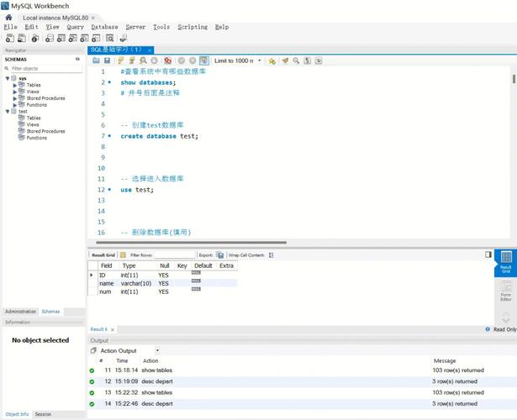Click the editor horizontal scrollbar

(191, 243)
